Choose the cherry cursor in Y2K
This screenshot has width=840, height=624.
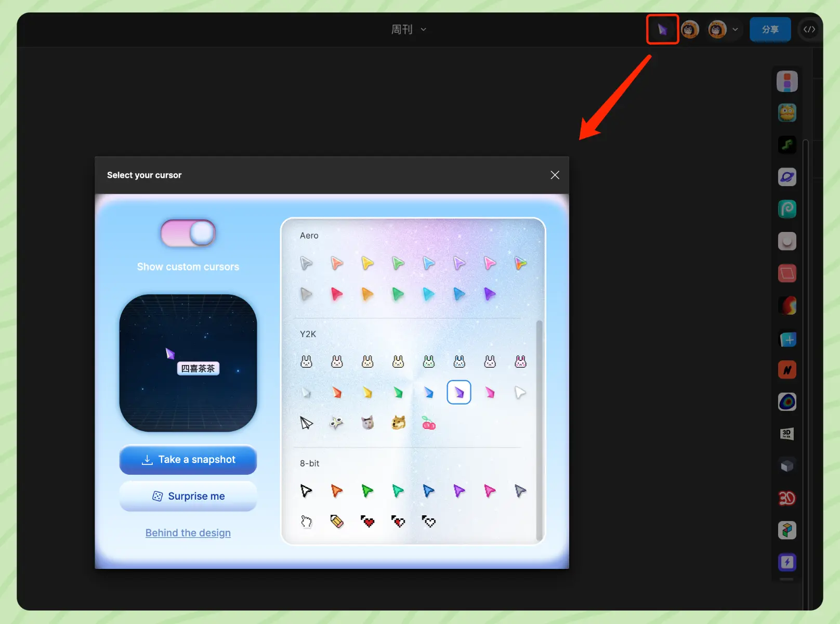(x=429, y=423)
